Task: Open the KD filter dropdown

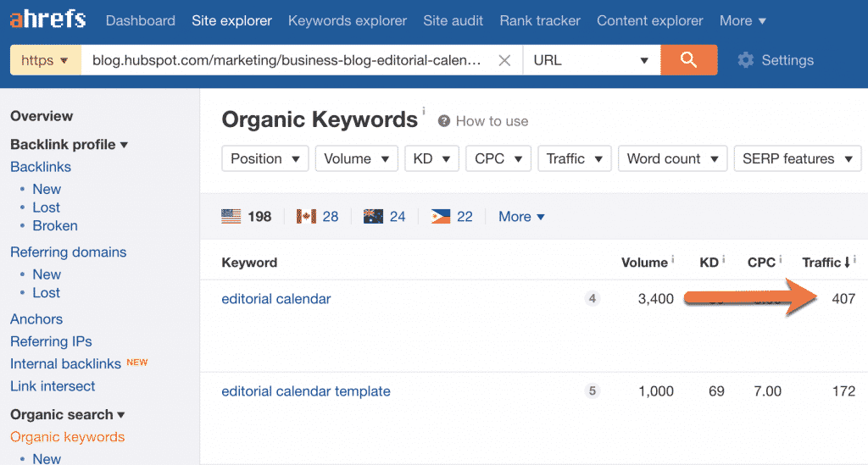Action: point(431,158)
